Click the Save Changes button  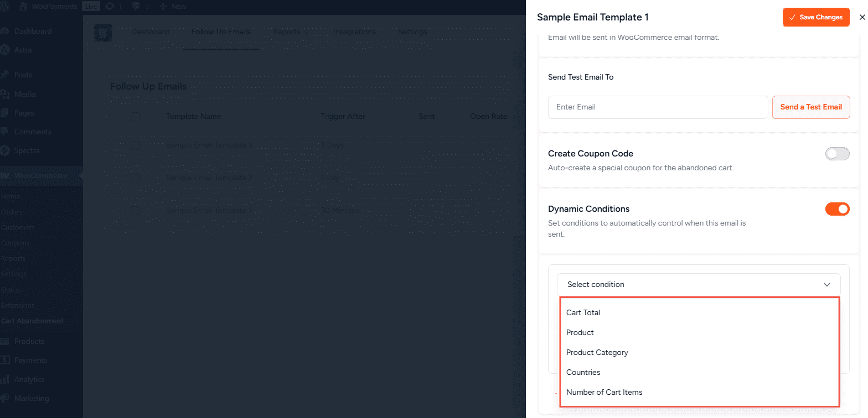click(x=815, y=17)
